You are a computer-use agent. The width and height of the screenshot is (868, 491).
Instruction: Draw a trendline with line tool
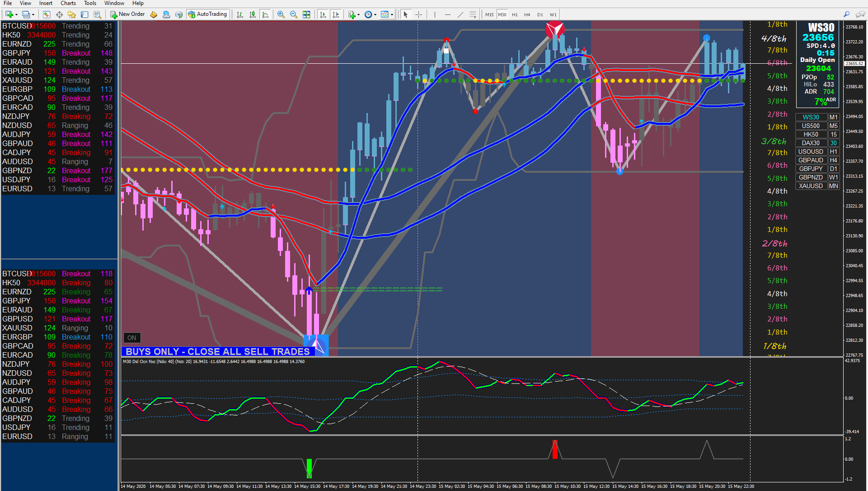click(x=460, y=14)
